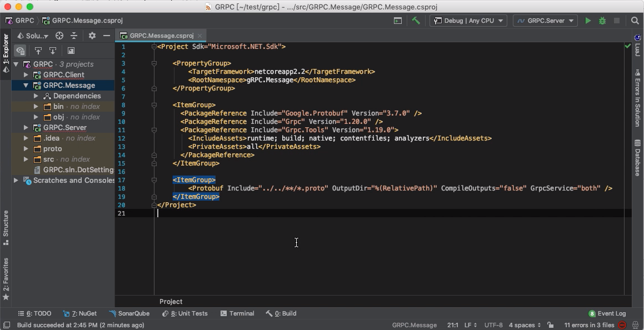This screenshot has width=644, height=330.
Task: Expand the bin folder
Action: pos(36,106)
